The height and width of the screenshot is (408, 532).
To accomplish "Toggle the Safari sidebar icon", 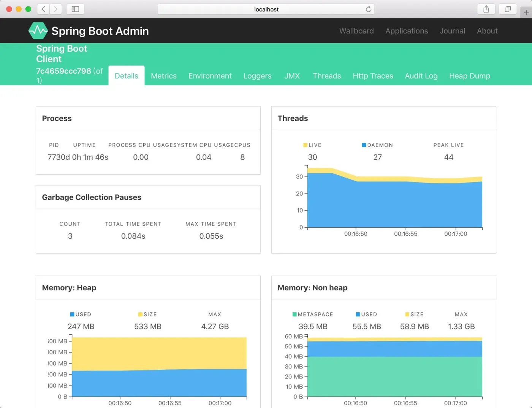I will (x=75, y=9).
